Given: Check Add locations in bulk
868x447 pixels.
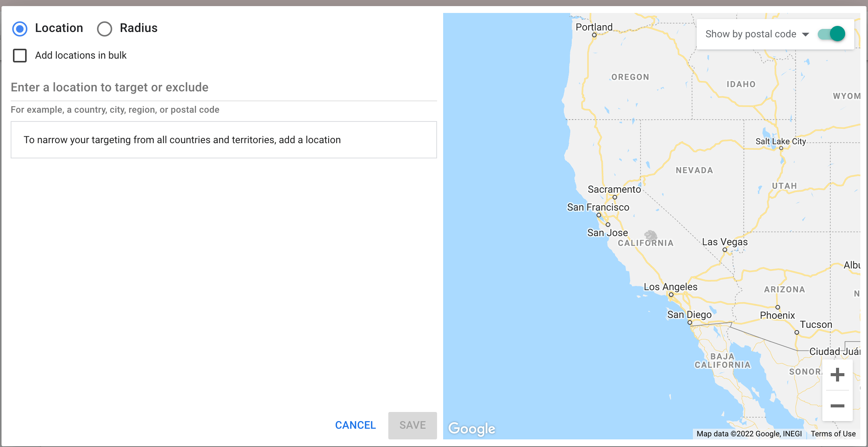Looking at the screenshot, I should [20, 56].
